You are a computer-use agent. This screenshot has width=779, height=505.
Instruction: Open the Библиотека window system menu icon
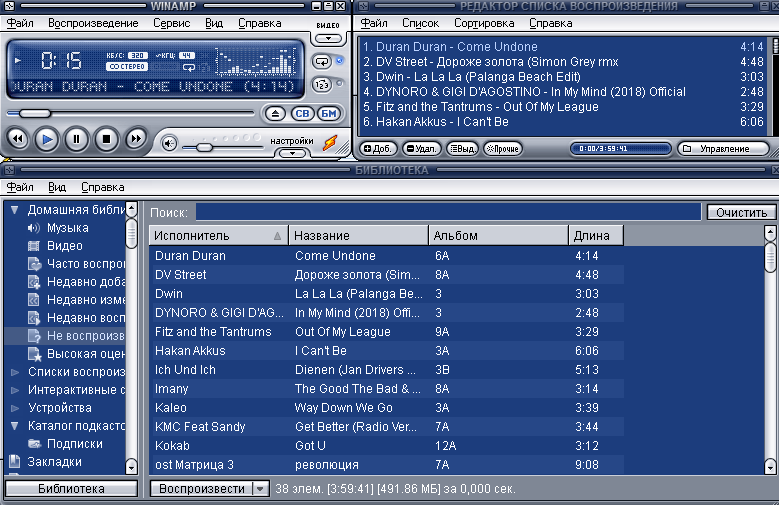(9, 170)
